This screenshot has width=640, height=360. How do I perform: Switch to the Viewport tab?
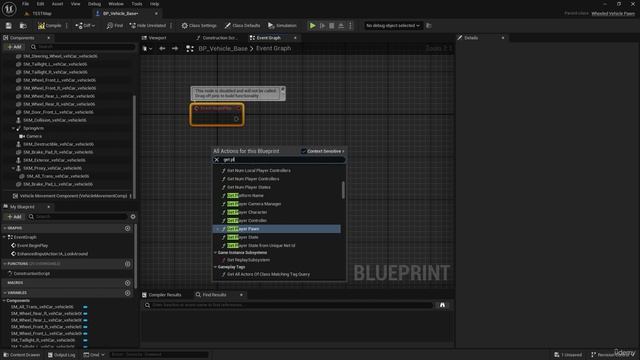pyautogui.click(x=157, y=38)
